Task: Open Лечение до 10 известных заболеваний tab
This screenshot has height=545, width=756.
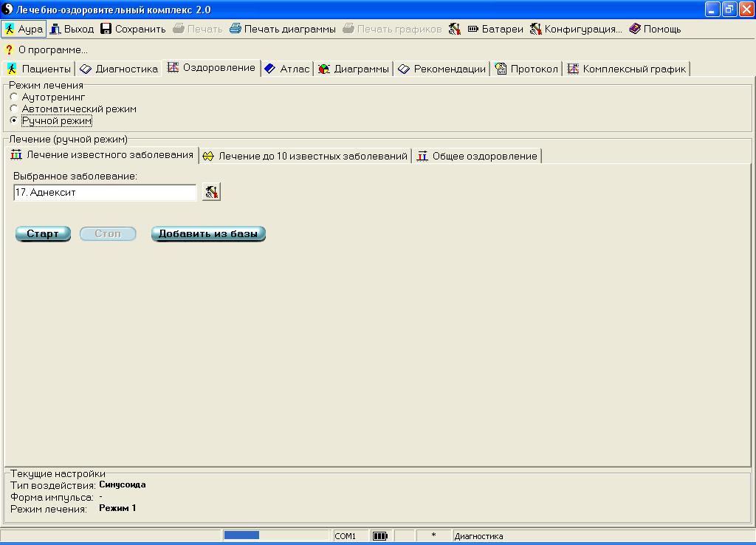Action: click(x=305, y=156)
